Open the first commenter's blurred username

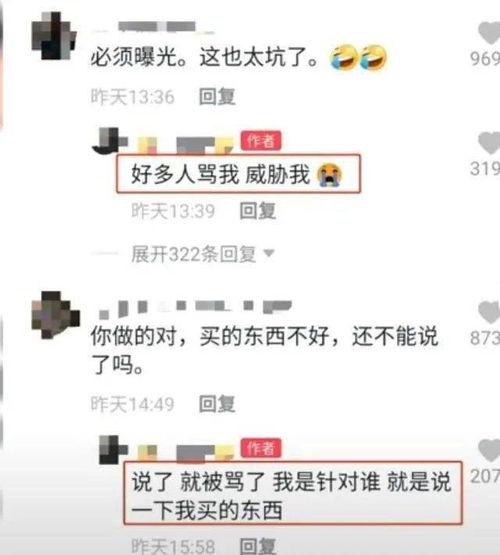click(x=153, y=27)
